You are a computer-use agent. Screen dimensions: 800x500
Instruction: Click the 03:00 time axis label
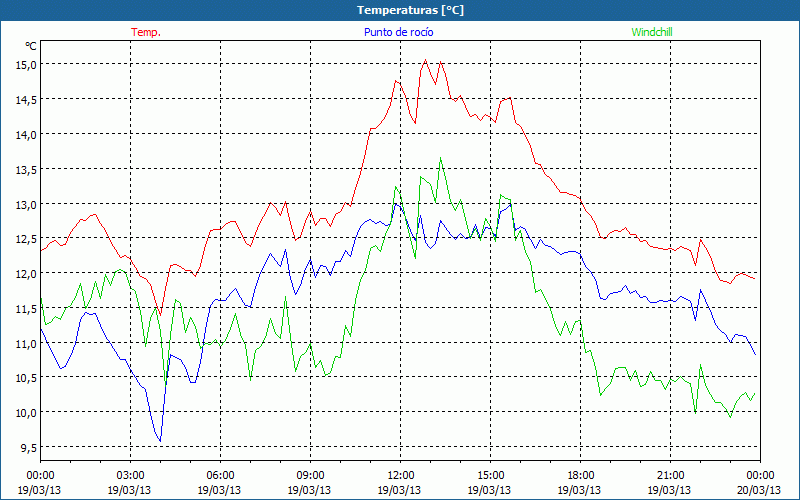point(130,476)
